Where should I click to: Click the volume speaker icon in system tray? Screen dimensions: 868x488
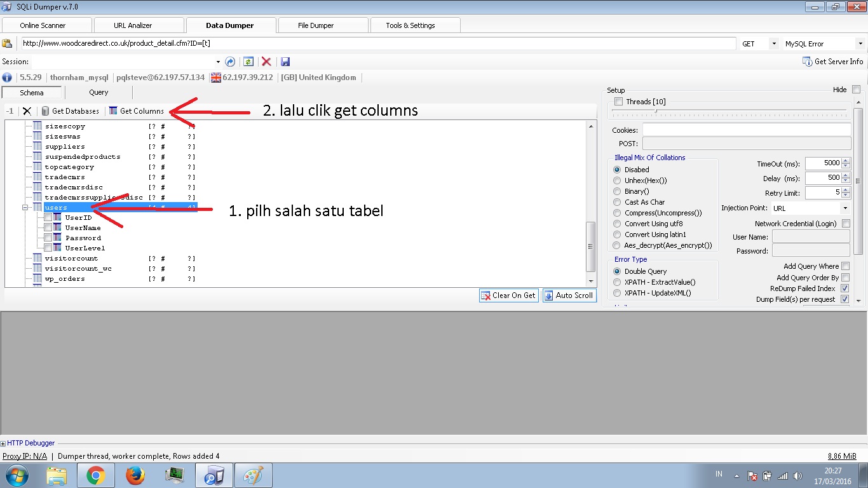click(x=798, y=475)
